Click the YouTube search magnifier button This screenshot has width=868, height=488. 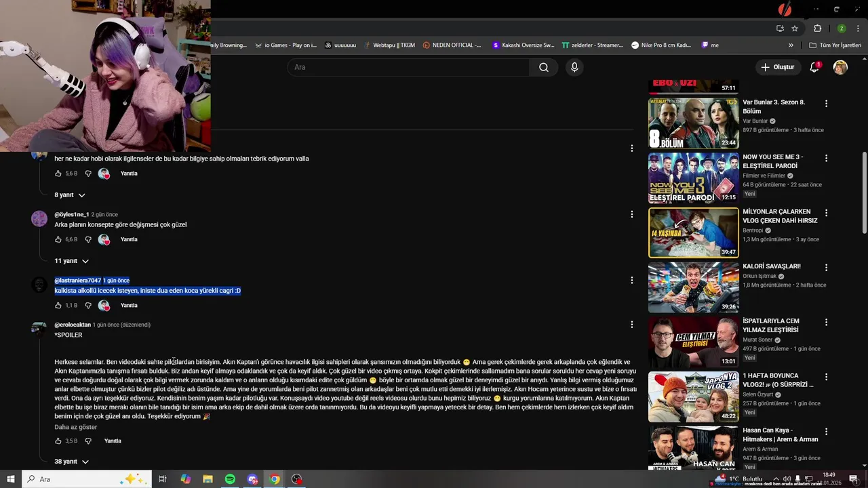(x=544, y=67)
